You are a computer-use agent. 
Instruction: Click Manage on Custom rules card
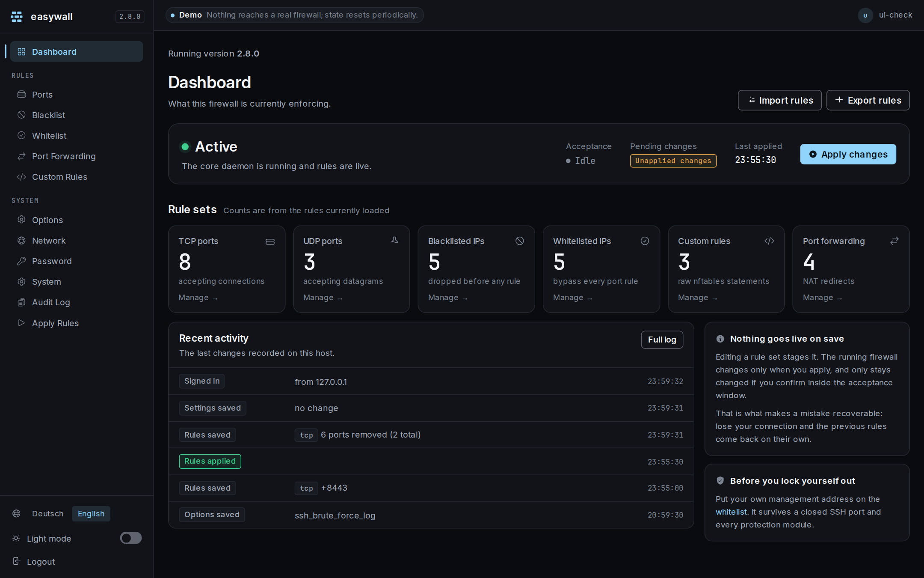698,298
